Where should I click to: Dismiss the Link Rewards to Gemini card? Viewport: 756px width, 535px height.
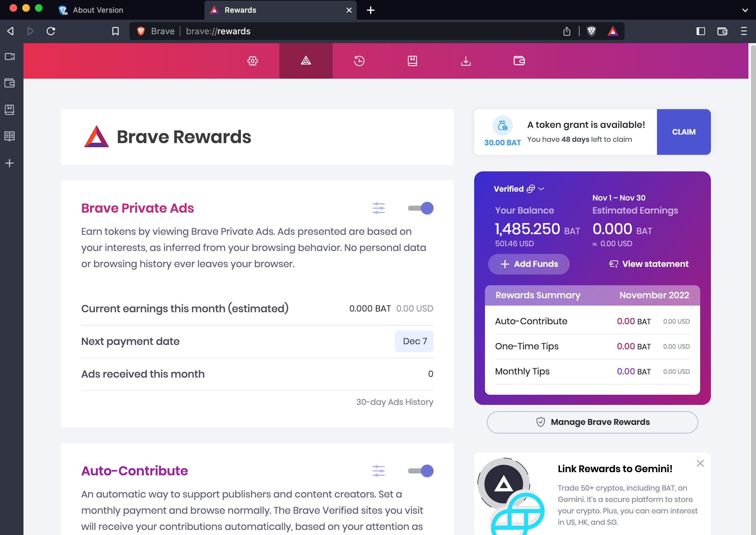(x=700, y=463)
